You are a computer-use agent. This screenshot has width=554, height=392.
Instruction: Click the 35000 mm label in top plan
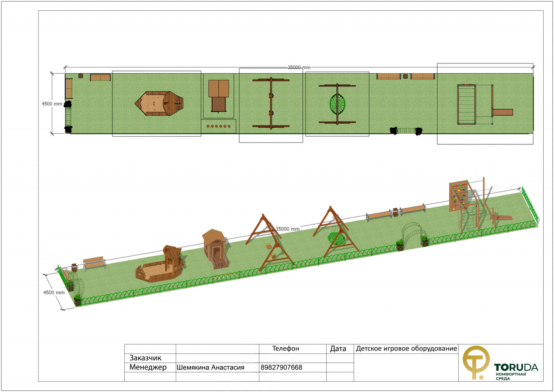click(x=299, y=67)
